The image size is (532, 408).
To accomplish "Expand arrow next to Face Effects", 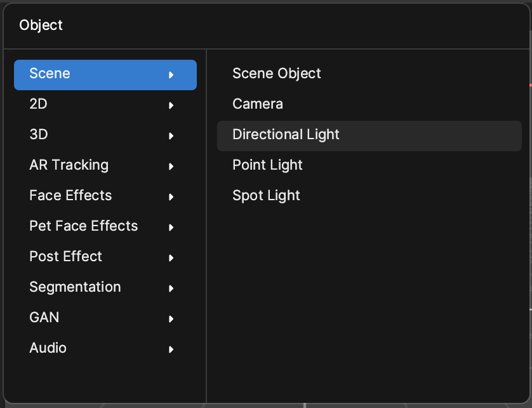I will [171, 197].
